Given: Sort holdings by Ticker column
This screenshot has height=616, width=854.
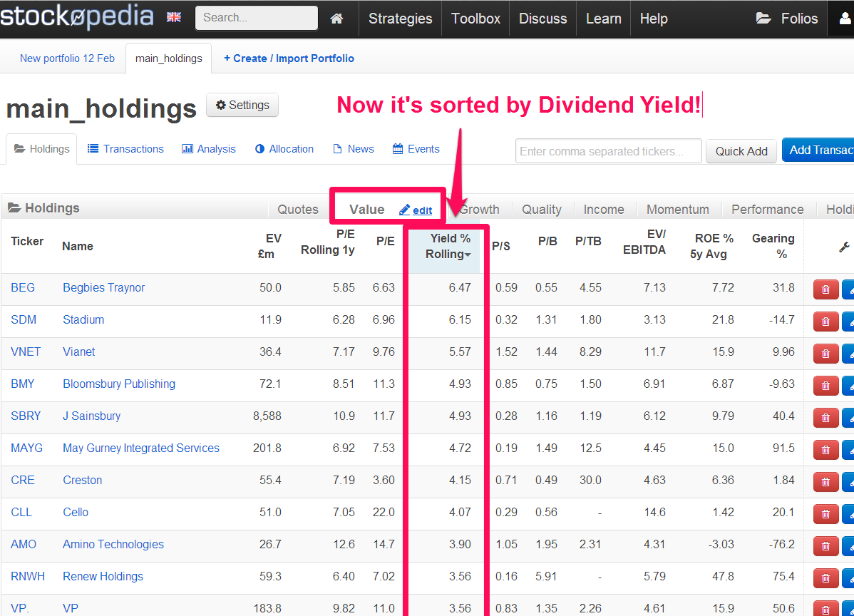Looking at the screenshot, I should pos(27,241).
